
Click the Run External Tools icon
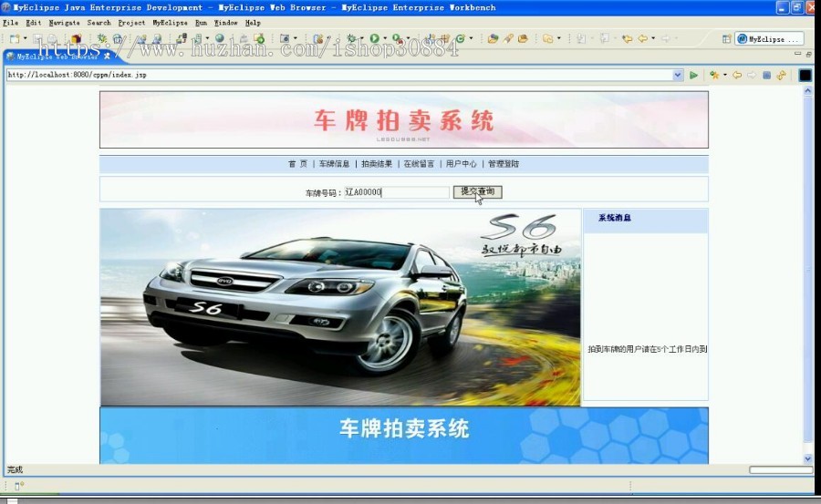398,38
